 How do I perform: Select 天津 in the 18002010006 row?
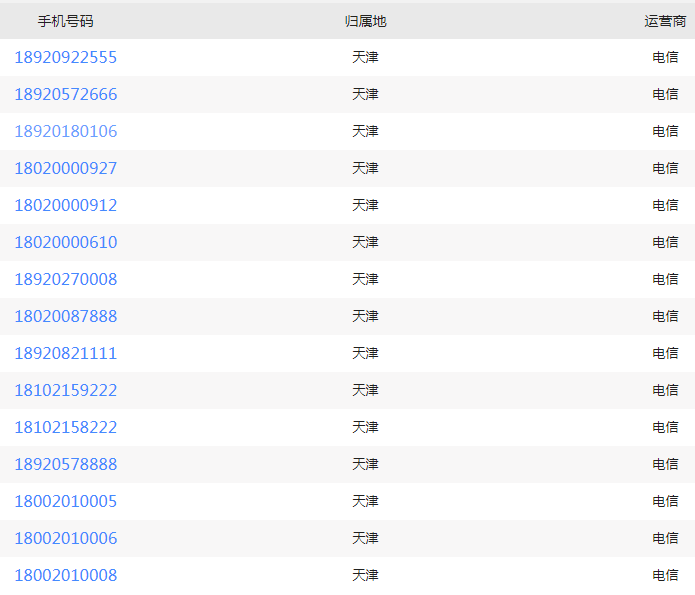[366, 539]
